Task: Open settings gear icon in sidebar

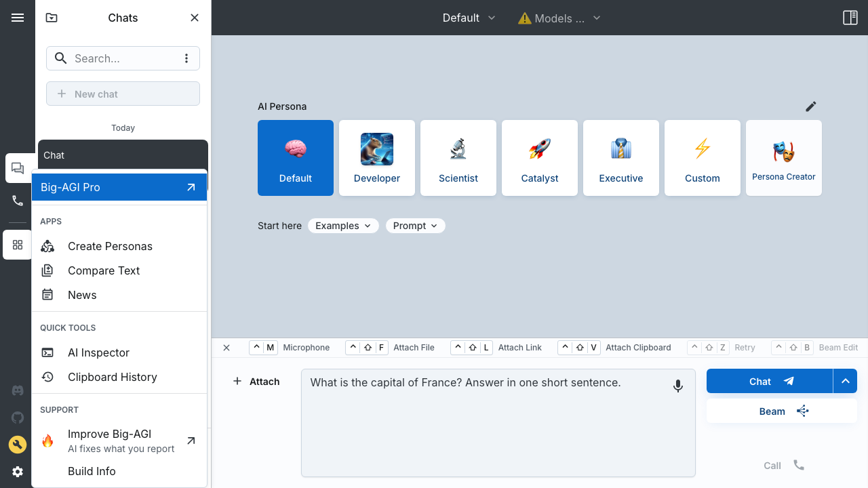Action: coord(18,472)
